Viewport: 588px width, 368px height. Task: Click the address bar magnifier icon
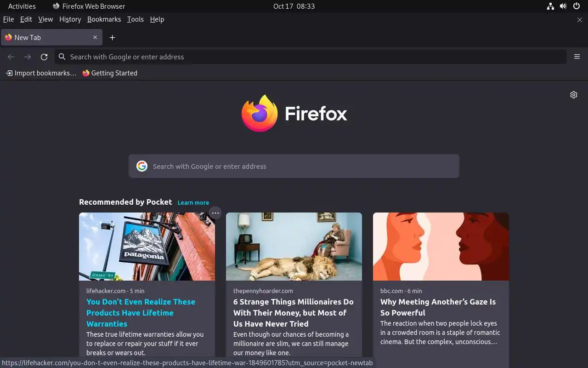coord(62,57)
